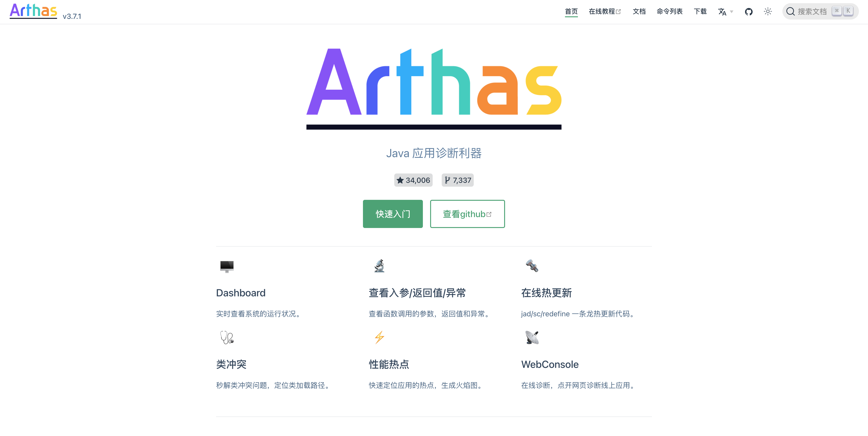Click the forks count badge 7,337

tap(458, 180)
